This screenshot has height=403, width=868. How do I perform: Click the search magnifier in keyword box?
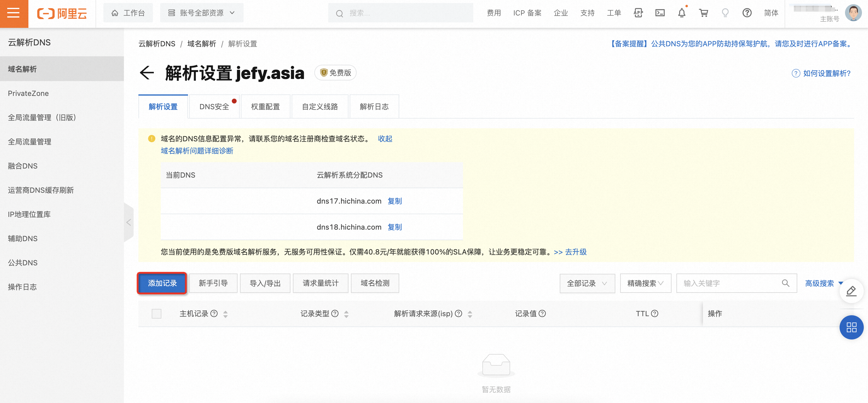click(785, 283)
